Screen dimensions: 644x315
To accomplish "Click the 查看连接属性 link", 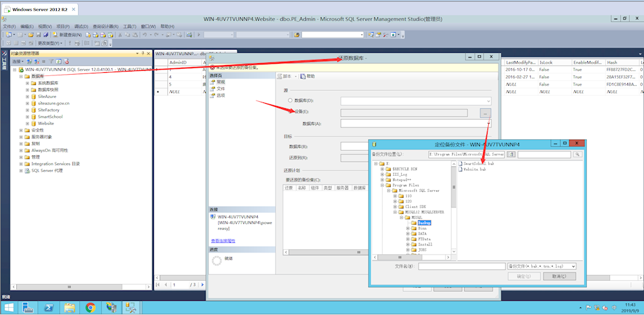I will tap(223, 240).
